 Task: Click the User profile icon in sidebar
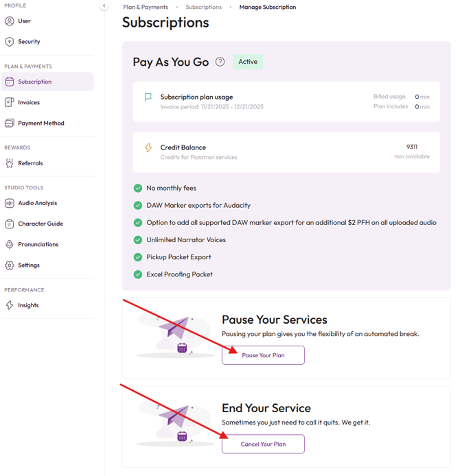(x=10, y=21)
